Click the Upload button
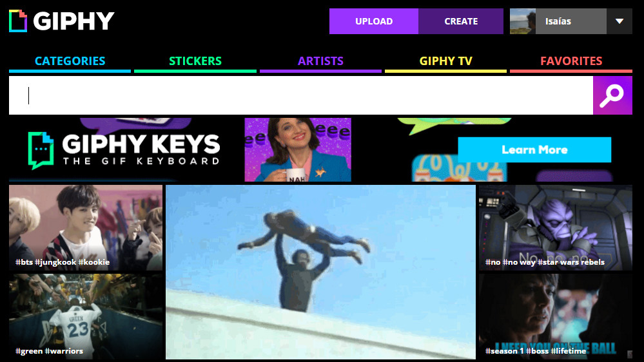 pyautogui.click(x=374, y=21)
